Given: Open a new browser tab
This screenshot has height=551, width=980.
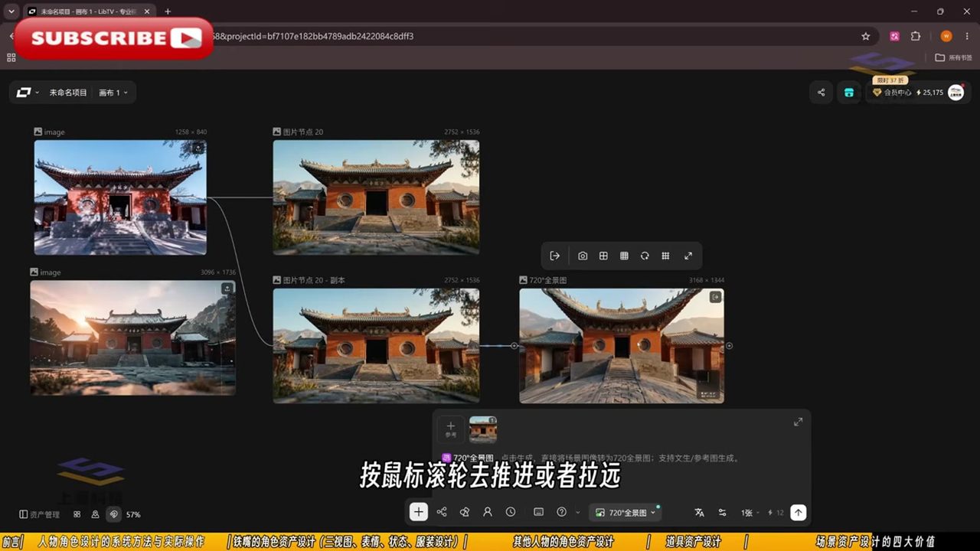Looking at the screenshot, I should click(x=168, y=11).
